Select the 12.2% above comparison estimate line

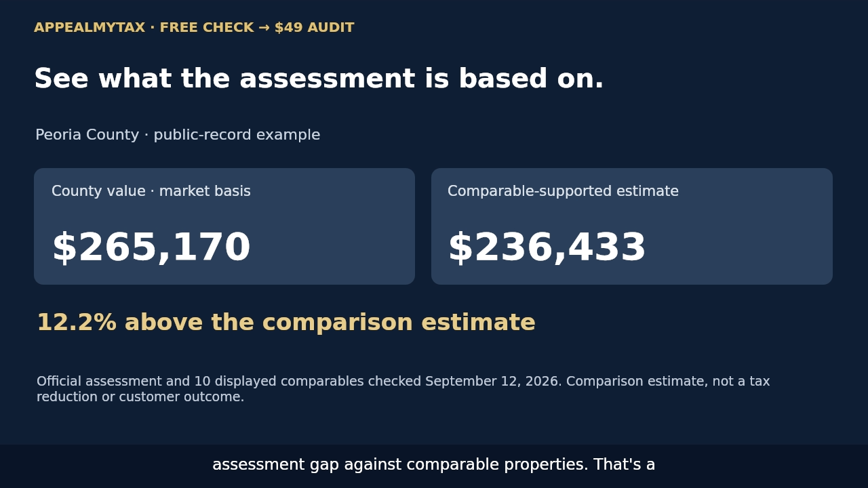tap(286, 323)
